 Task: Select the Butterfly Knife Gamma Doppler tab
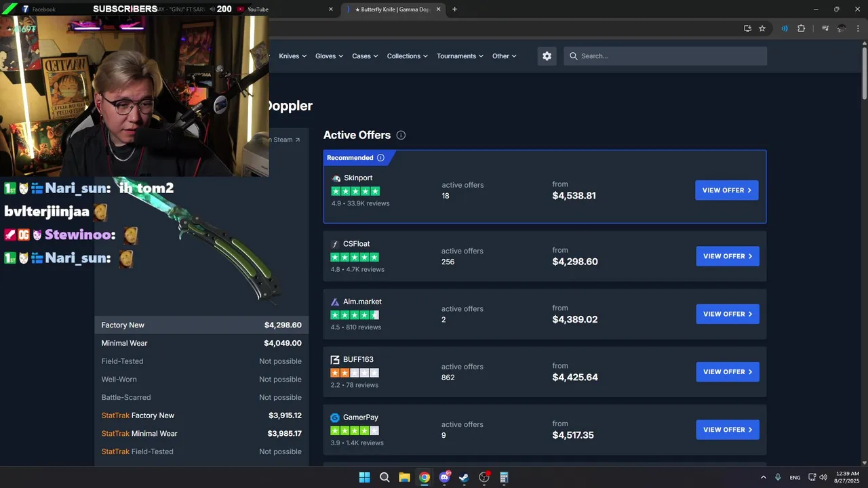[393, 9]
